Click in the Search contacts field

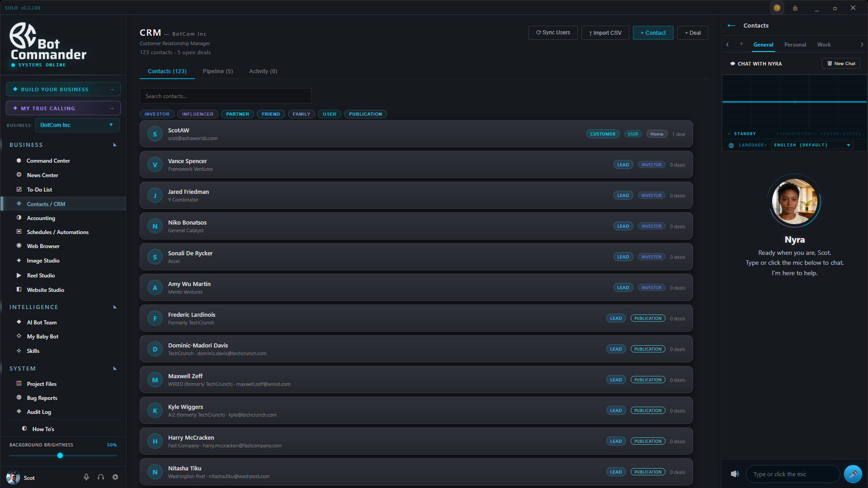(225, 96)
